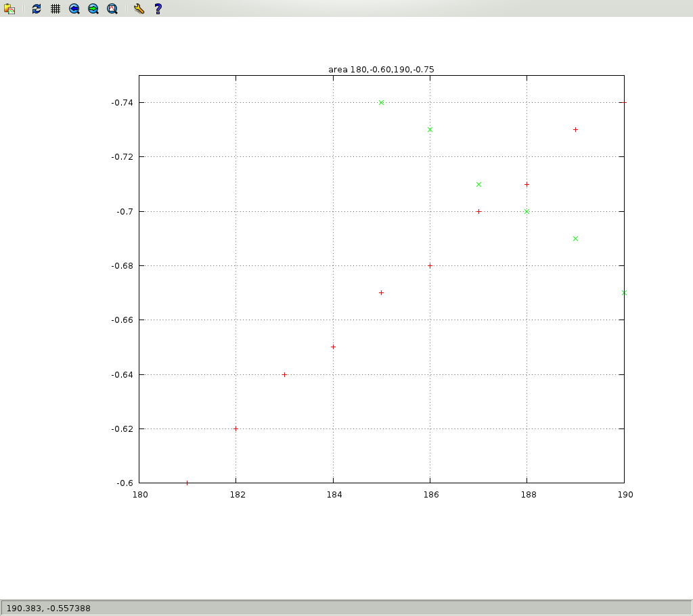Apply the next zoom settings
The width and height of the screenshot is (693, 616).
tap(93, 9)
